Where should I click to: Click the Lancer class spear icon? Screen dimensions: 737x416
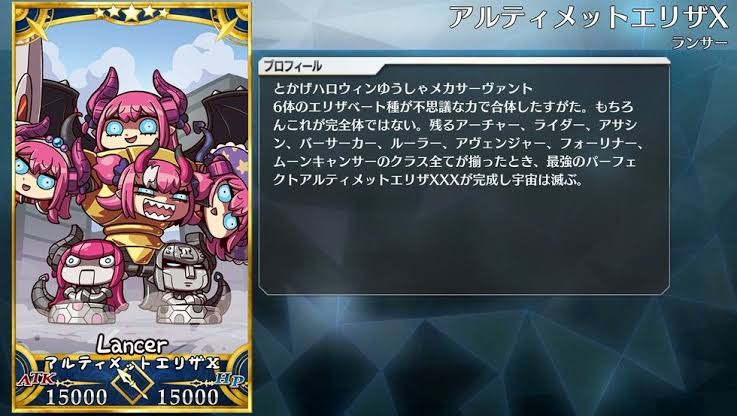[132, 383]
